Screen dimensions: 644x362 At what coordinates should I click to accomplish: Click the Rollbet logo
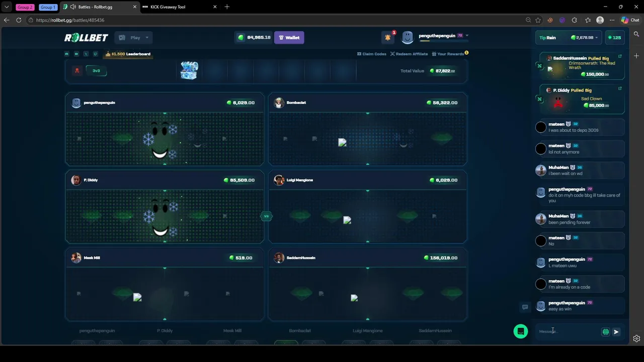[86, 38]
